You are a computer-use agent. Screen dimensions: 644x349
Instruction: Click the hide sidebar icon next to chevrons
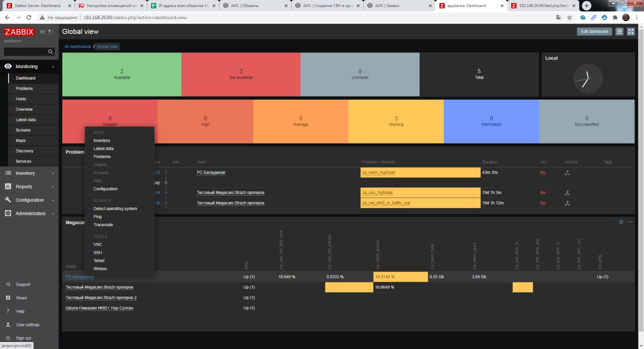[x=50, y=32]
